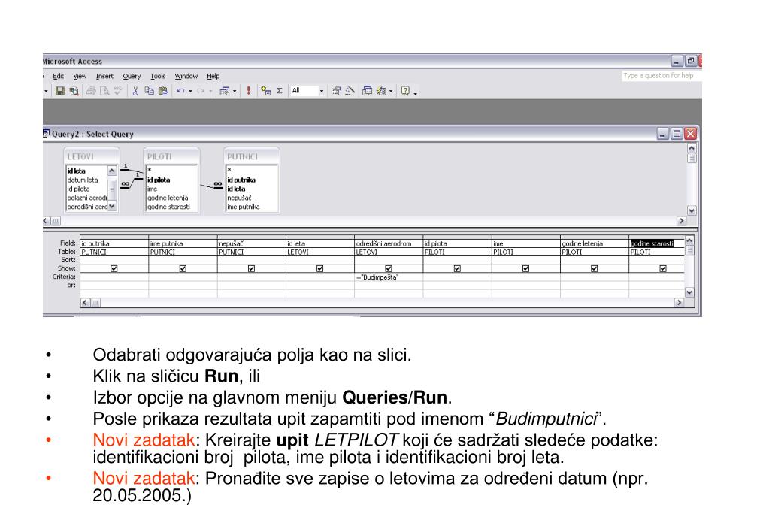This screenshot has height=532, width=769.
Task: Select 'datum leta' in LETOVI table
Action: pos(83,180)
